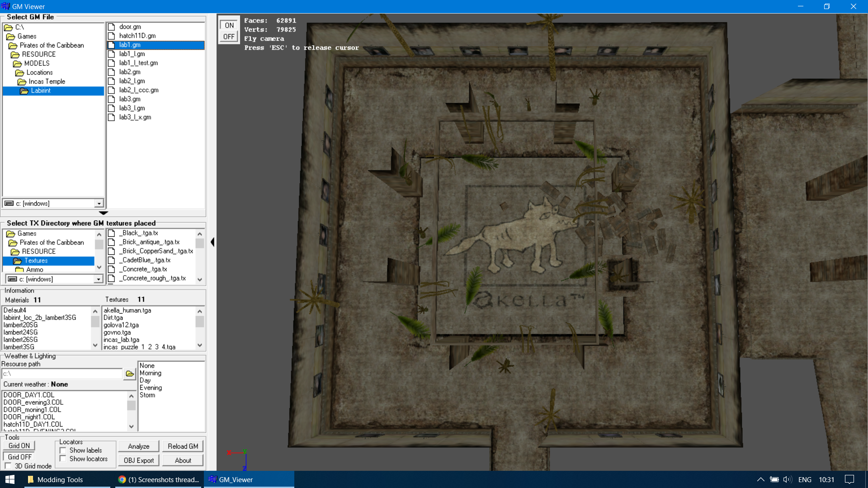Click folder icon of Incas Temple

[x=22, y=82]
